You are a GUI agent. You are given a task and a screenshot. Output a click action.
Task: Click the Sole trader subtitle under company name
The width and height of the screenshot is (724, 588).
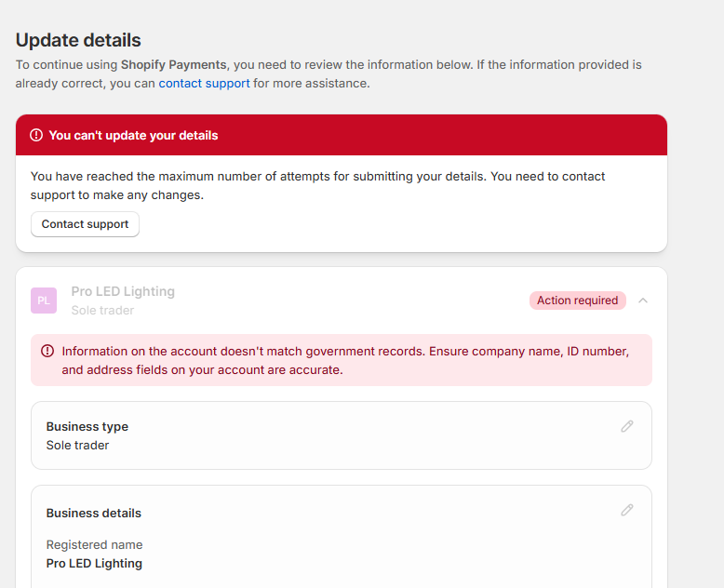coord(102,310)
